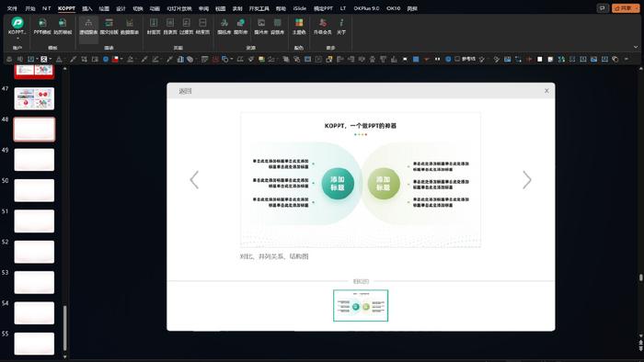
Task: Select the 逻辑图表 logic chart icon
Action: tap(88, 27)
